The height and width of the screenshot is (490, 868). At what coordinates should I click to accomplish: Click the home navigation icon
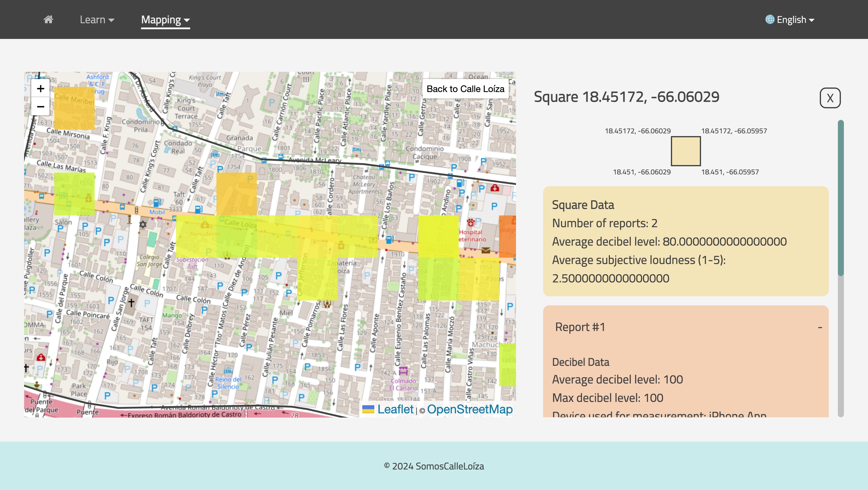tap(48, 19)
